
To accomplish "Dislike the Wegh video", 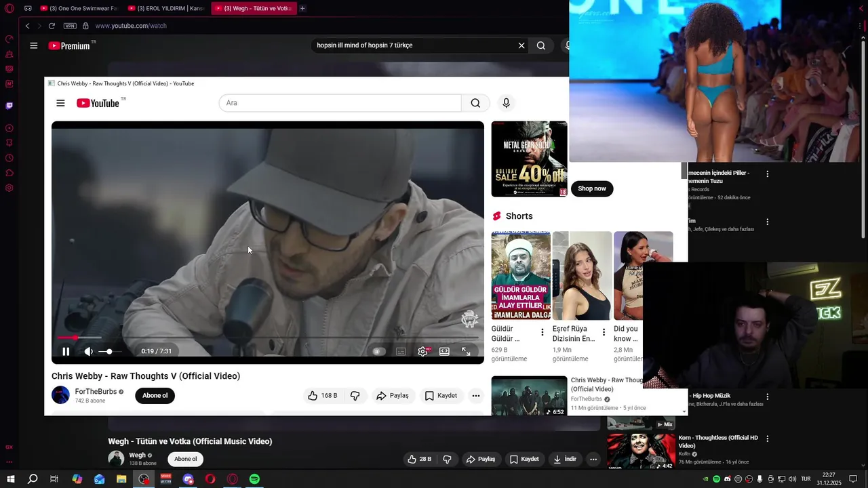I will click(447, 459).
